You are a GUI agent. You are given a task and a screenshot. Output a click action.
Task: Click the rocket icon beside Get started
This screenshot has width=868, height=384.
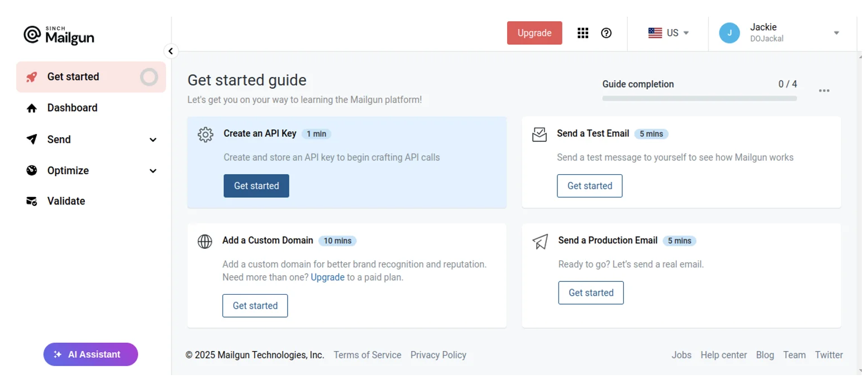tap(32, 77)
